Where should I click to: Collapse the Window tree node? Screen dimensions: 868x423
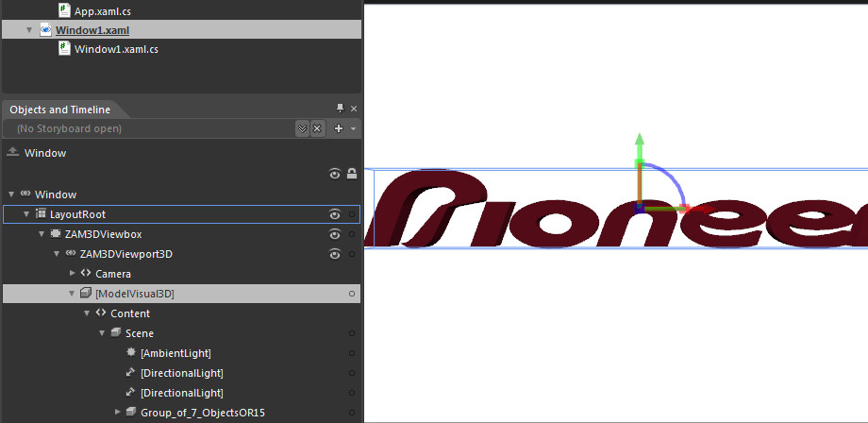(x=11, y=195)
